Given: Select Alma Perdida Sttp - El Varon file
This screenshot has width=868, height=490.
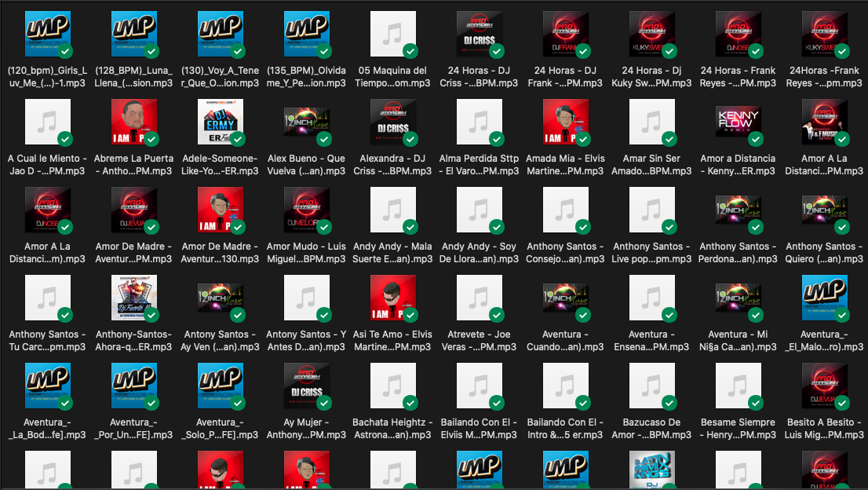Looking at the screenshot, I should tap(479, 122).
